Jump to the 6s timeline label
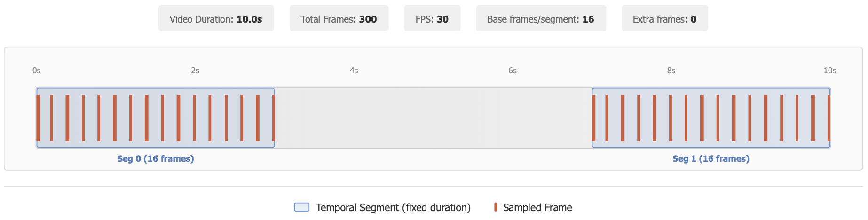This screenshot has width=868, height=220. tap(513, 71)
